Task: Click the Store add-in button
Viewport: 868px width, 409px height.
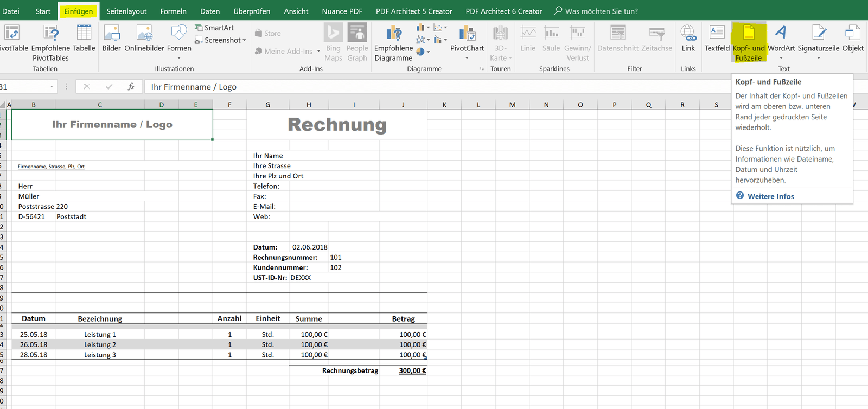Action: tap(268, 33)
